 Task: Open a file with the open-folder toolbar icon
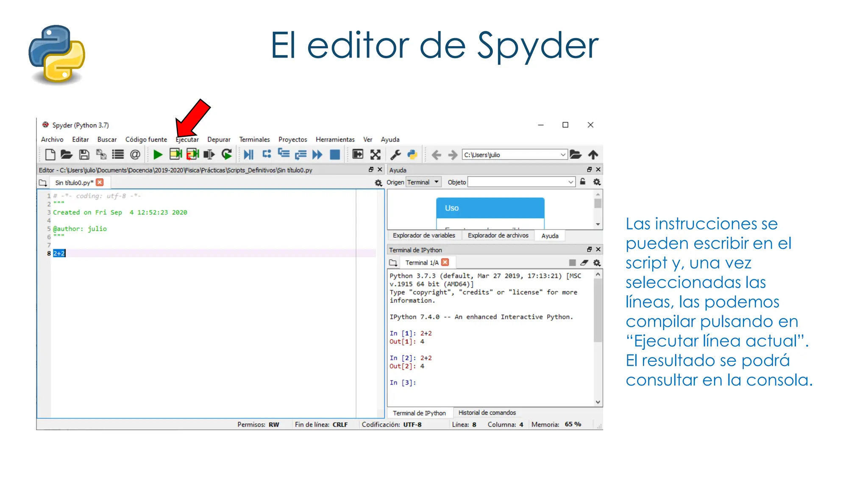[67, 155]
